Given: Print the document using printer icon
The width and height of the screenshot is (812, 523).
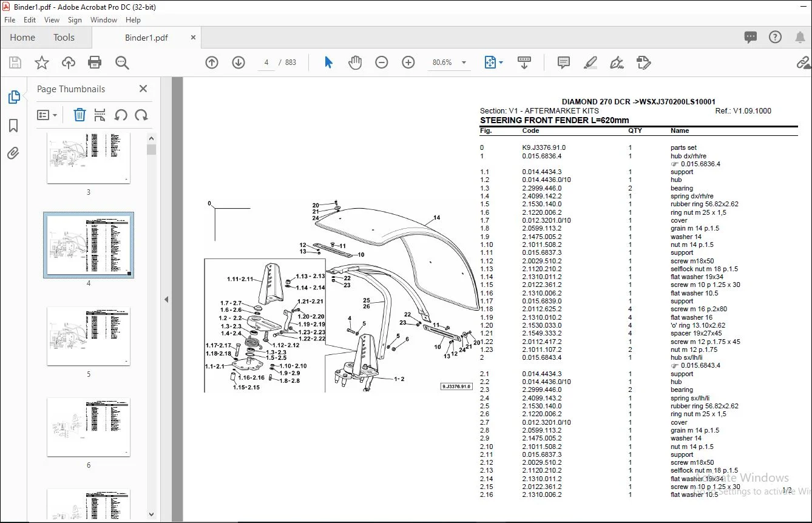Looking at the screenshot, I should pos(95,62).
